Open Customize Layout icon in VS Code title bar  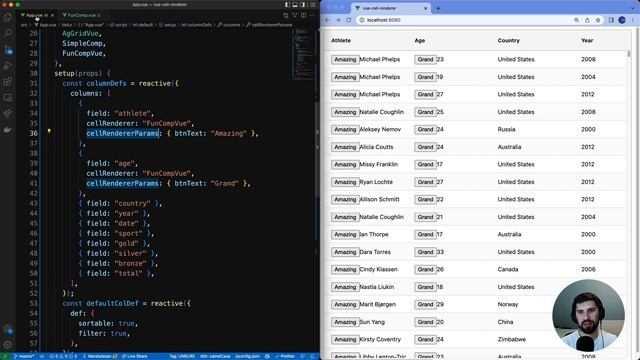coord(313,4)
